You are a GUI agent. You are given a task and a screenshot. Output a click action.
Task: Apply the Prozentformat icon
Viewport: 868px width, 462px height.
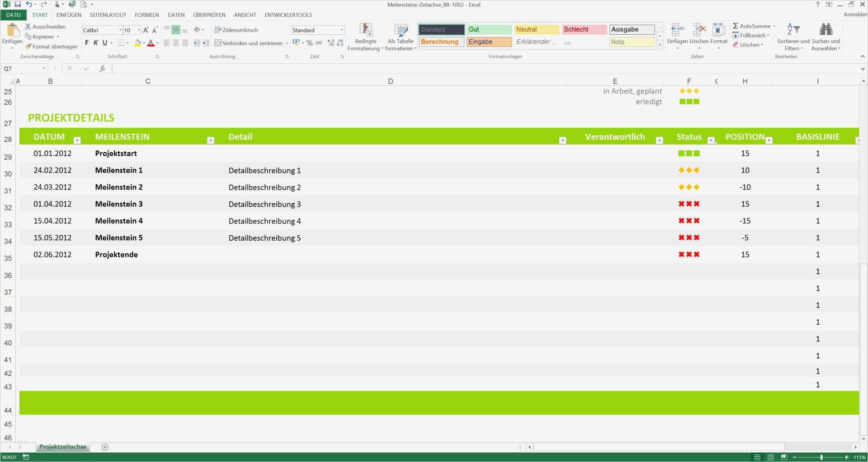pyautogui.click(x=309, y=43)
